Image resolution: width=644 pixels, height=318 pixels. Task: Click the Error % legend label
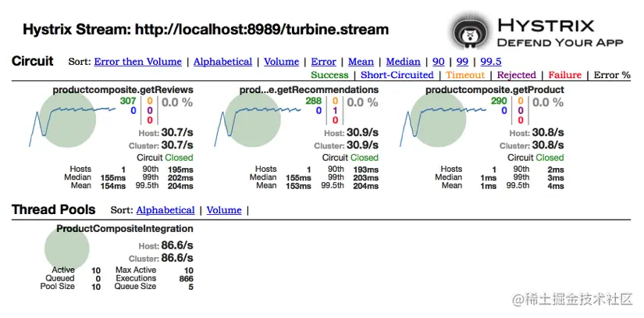click(x=612, y=75)
